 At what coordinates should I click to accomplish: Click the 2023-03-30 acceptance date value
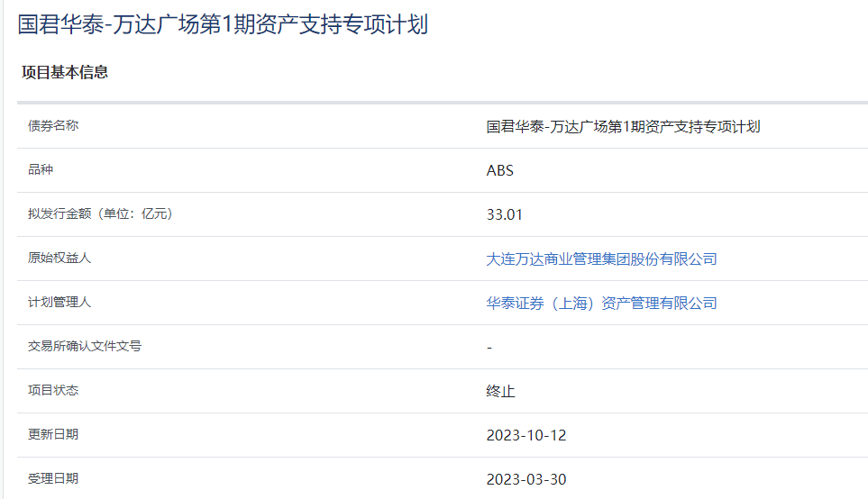pyautogui.click(x=525, y=479)
